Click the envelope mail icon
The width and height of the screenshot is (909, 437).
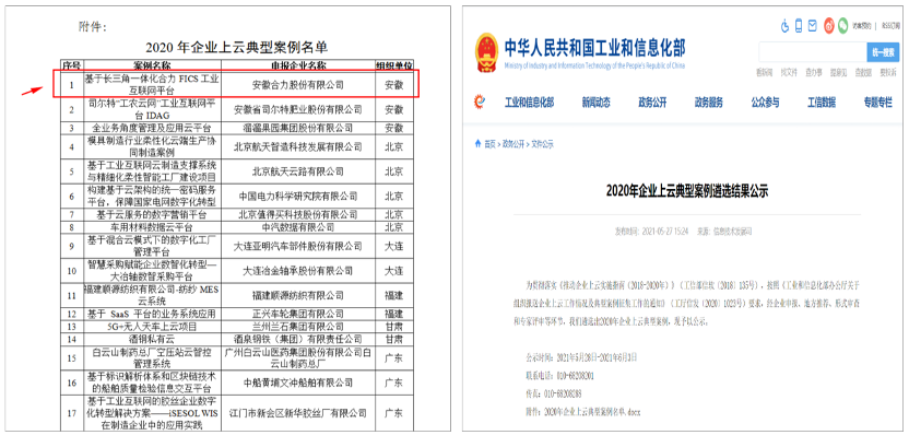813,26
